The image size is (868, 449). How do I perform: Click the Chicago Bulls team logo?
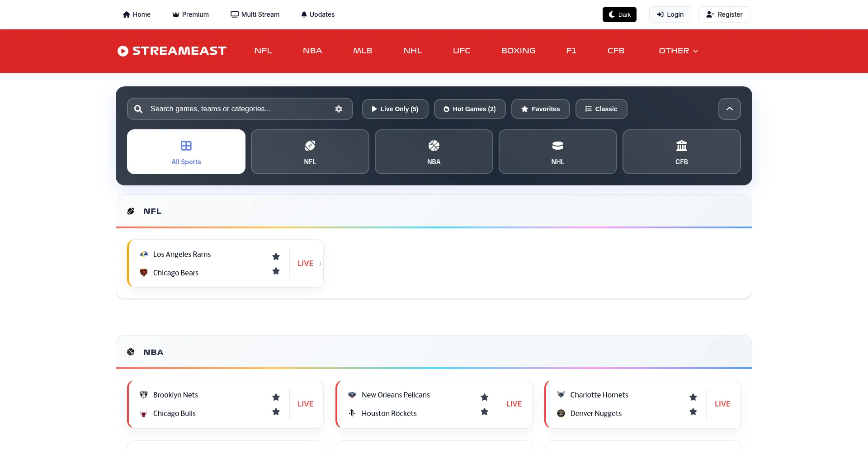(144, 413)
